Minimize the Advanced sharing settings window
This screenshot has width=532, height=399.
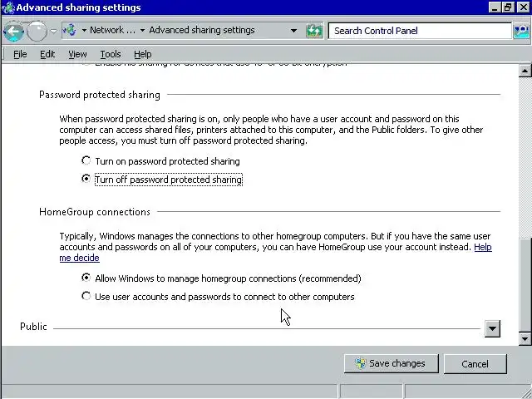pyautogui.click(x=495, y=7)
